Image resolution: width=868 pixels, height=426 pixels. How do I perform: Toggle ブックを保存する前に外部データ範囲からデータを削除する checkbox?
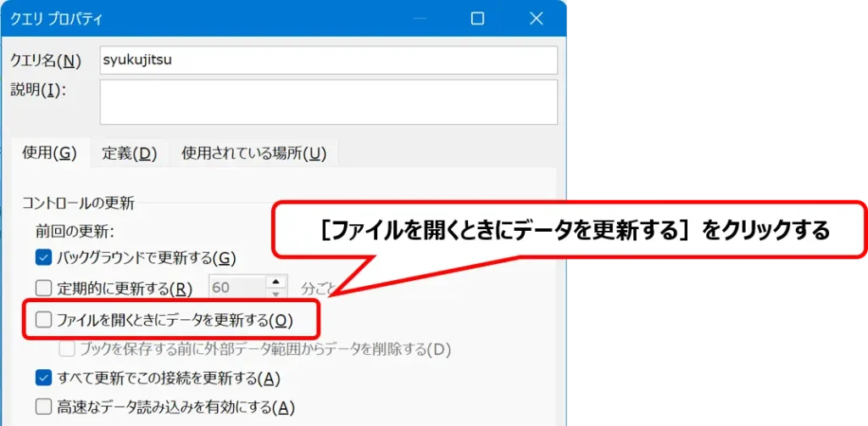click(x=68, y=349)
